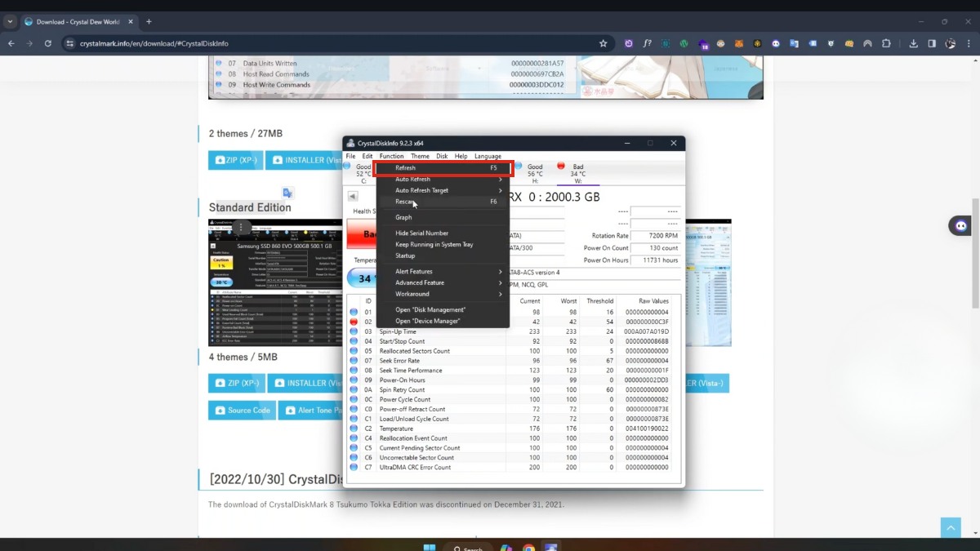Click the translate icon above Standard Edition

click(287, 193)
